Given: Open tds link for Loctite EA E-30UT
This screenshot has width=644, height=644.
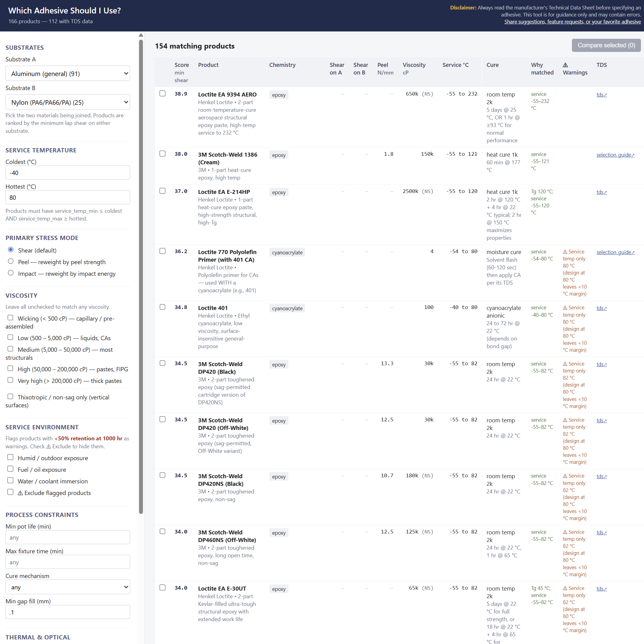Looking at the screenshot, I should (x=601, y=589).
